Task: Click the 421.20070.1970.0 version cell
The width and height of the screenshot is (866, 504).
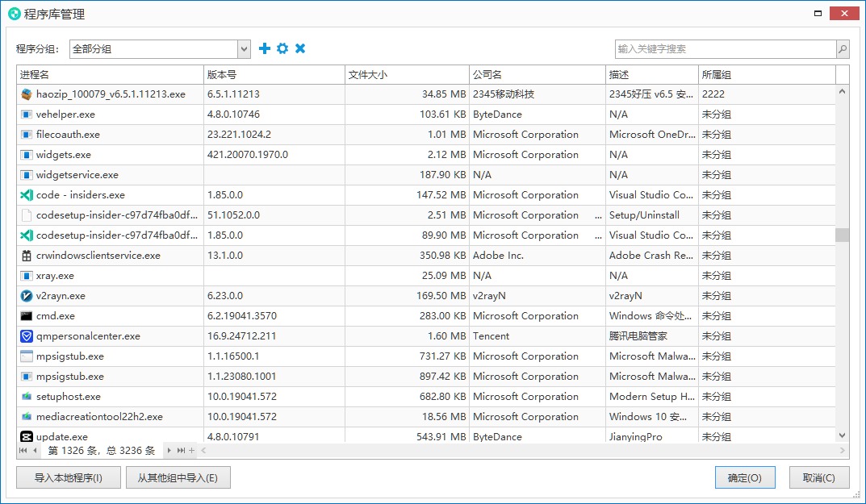Action: click(274, 155)
